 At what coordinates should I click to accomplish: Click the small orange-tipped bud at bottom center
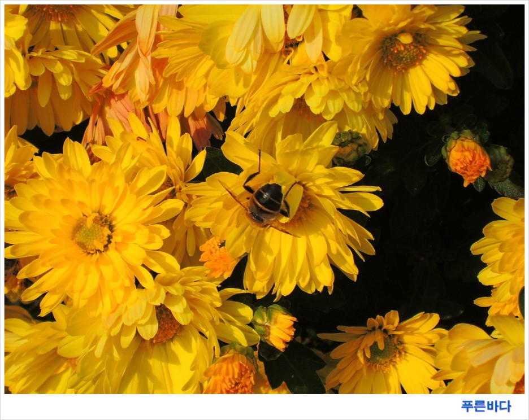(275, 325)
